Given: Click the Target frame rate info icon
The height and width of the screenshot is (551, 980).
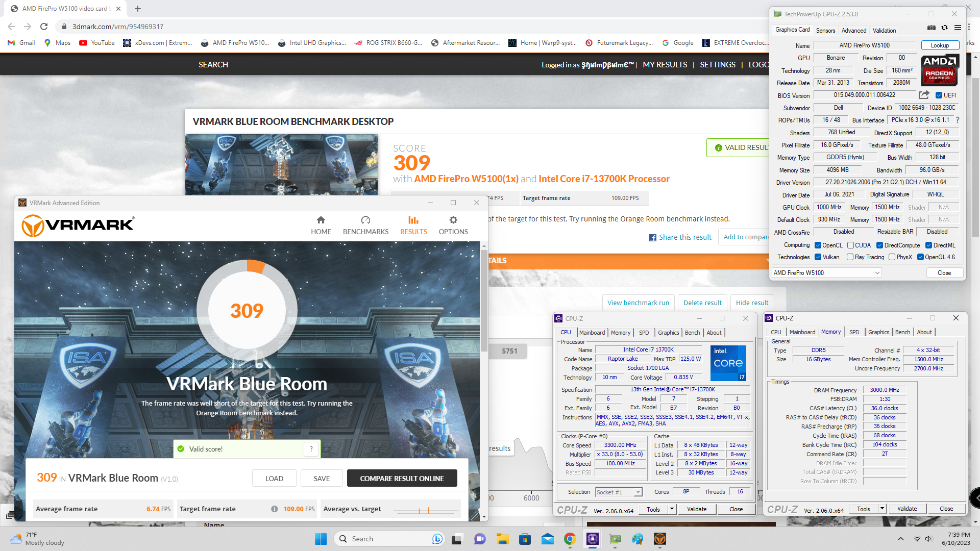Looking at the screenshot, I should click(x=275, y=509).
